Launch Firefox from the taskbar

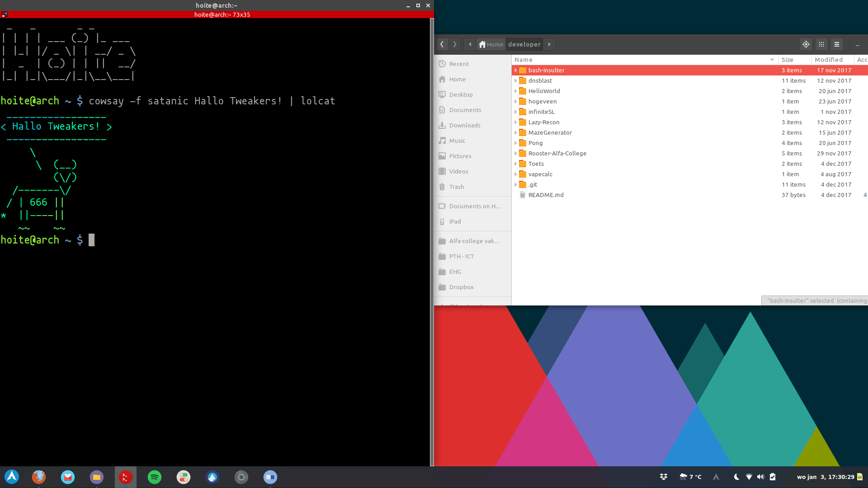point(39,477)
